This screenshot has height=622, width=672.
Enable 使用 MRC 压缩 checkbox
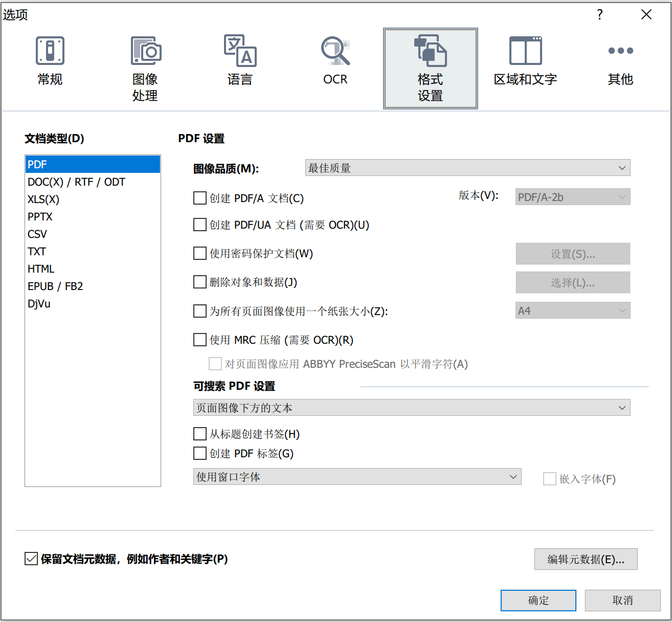200,340
